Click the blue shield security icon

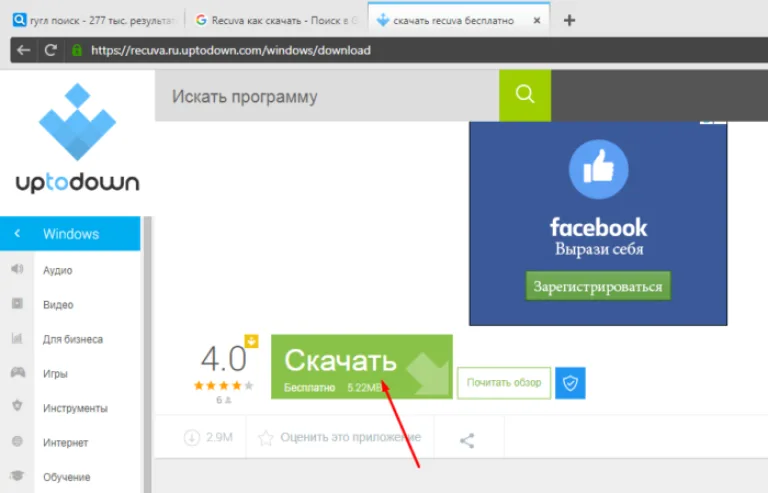click(x=570, y=383)
